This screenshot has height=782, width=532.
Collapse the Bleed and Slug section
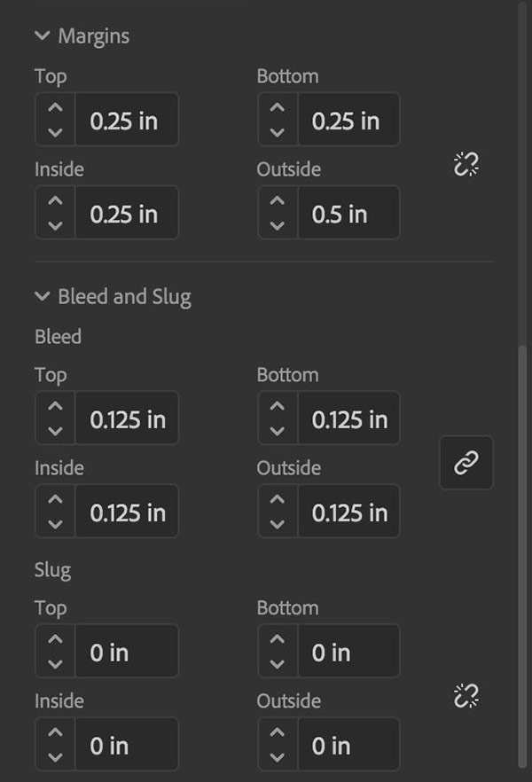tap(43, 296)
